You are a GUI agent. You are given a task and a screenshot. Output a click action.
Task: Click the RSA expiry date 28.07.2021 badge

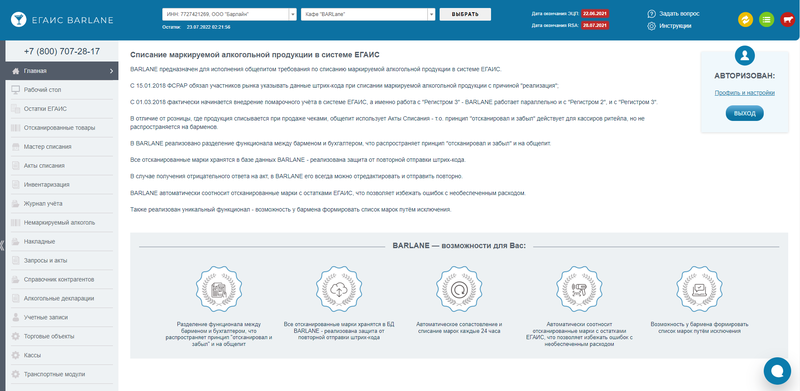[x=595, y=25]
